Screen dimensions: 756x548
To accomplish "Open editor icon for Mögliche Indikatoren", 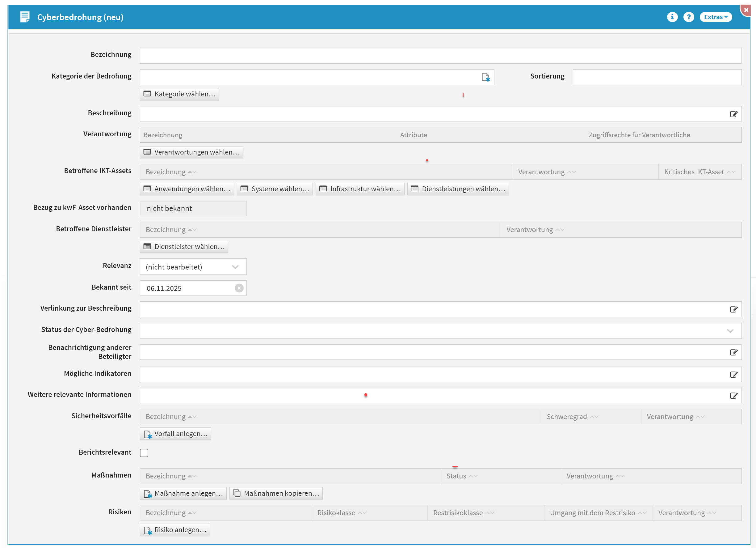I will point(733,375).
